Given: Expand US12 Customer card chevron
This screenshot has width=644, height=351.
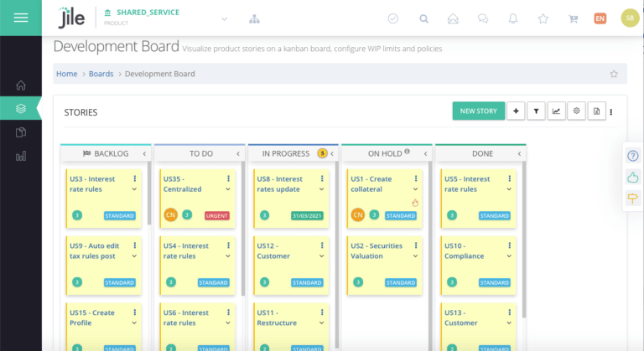Looking at the screenshot, I should point(322,256).
